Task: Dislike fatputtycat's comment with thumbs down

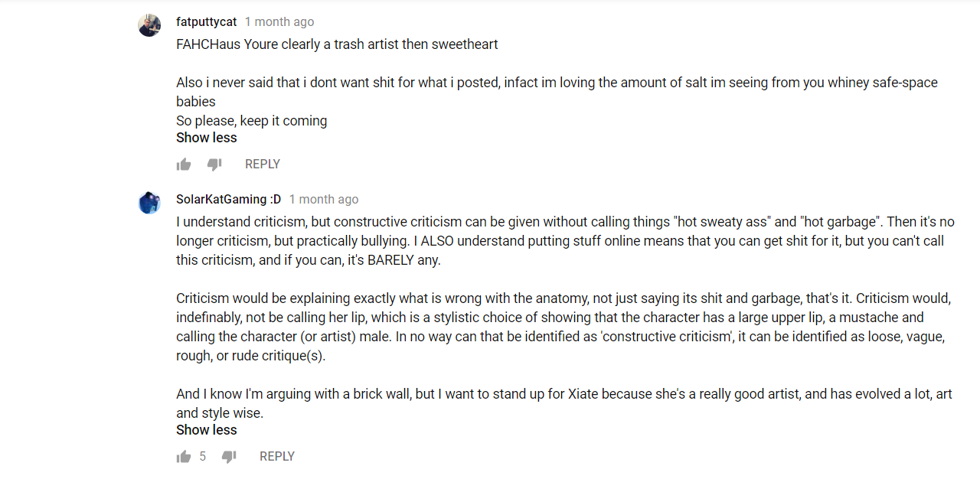Action: (214, 165)
